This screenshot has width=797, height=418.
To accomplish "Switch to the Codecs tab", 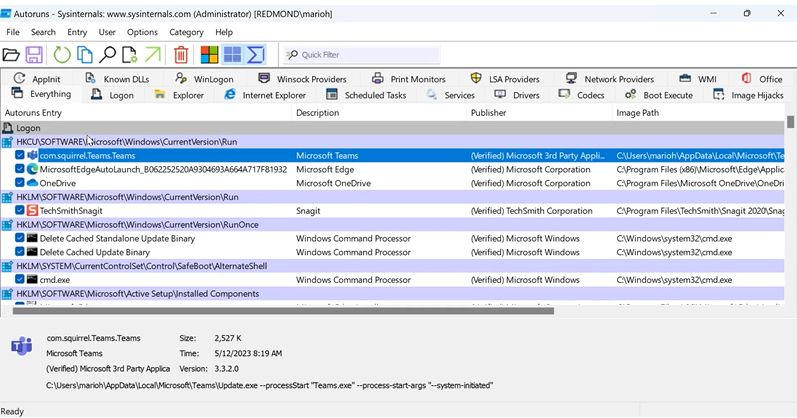I will pyautogui.click(x=581, y=95).
